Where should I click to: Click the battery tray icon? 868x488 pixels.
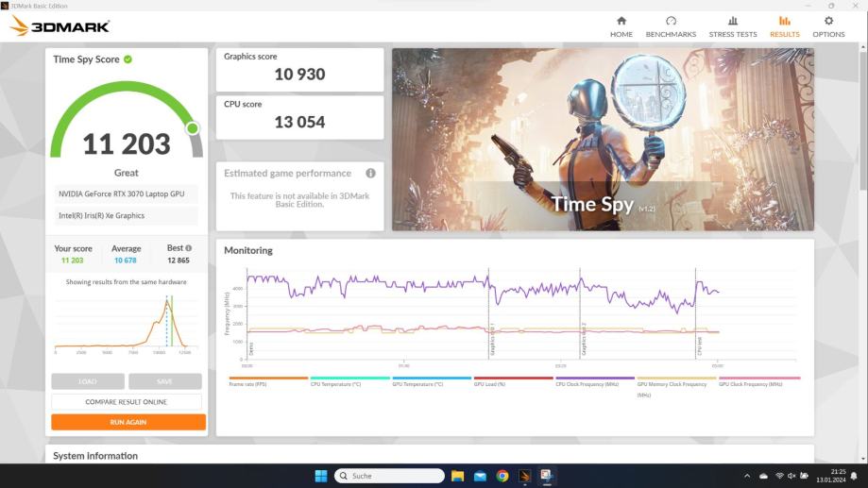[x=805, y=476]
